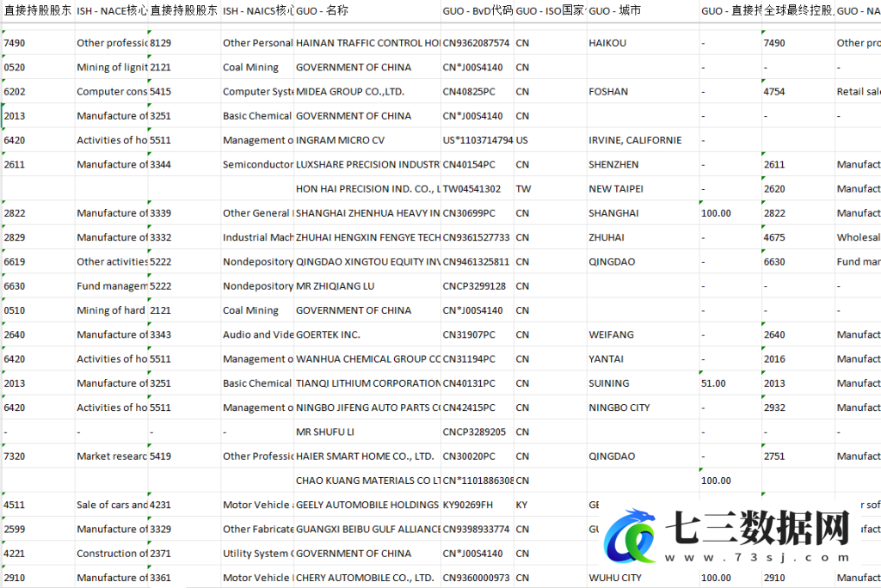Click ZHUHAI HENGXIN FENGYE TECH cell
This screenshot has width=881, height=588.
[367, 237]
